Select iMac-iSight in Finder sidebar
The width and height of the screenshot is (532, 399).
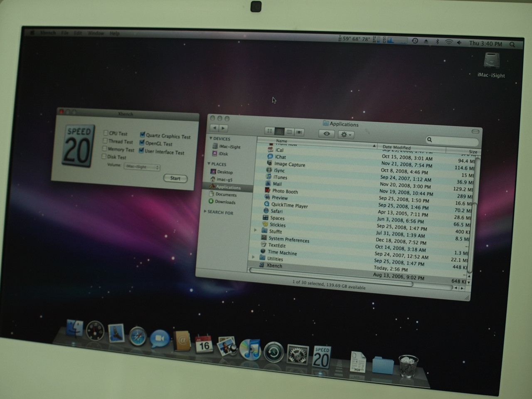(227, 146)
